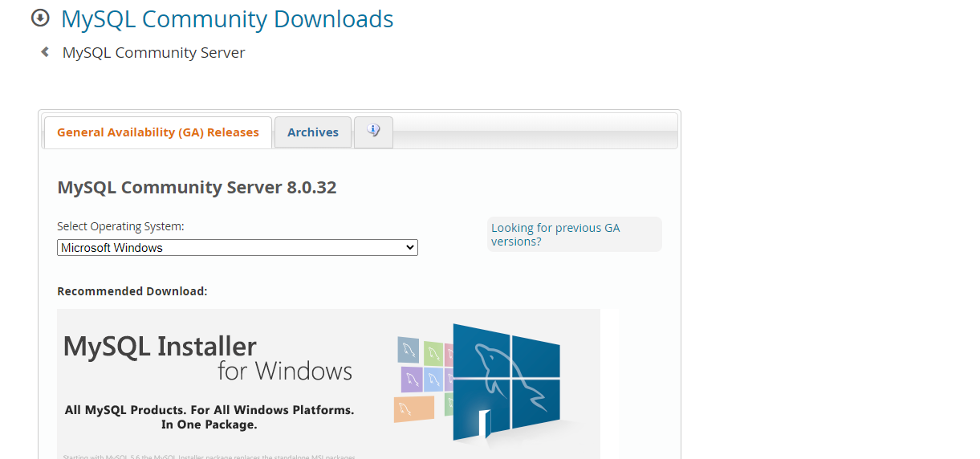Image resolution: width=980 pixels, height=459 pixels.
Task: Switch to the Archives tab
Action: pos(313,132)
